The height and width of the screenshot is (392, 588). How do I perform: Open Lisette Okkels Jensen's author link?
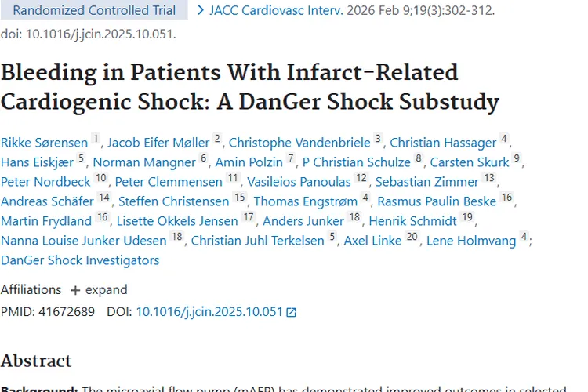click(x=178, y=221)
